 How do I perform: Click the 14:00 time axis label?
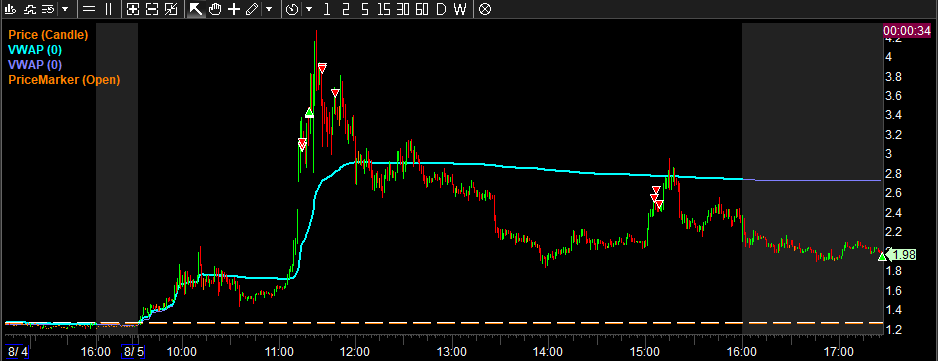point(547,351)
